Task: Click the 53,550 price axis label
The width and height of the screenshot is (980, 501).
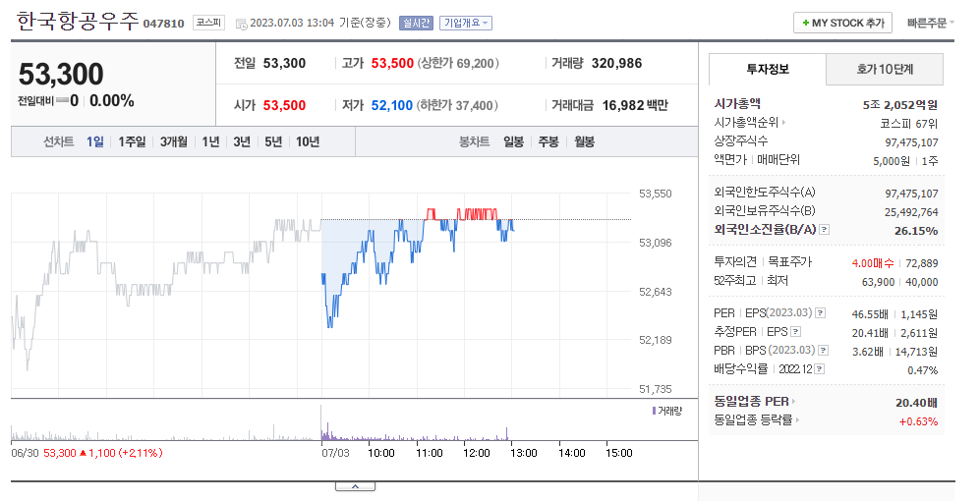Action: coord(656,194)
